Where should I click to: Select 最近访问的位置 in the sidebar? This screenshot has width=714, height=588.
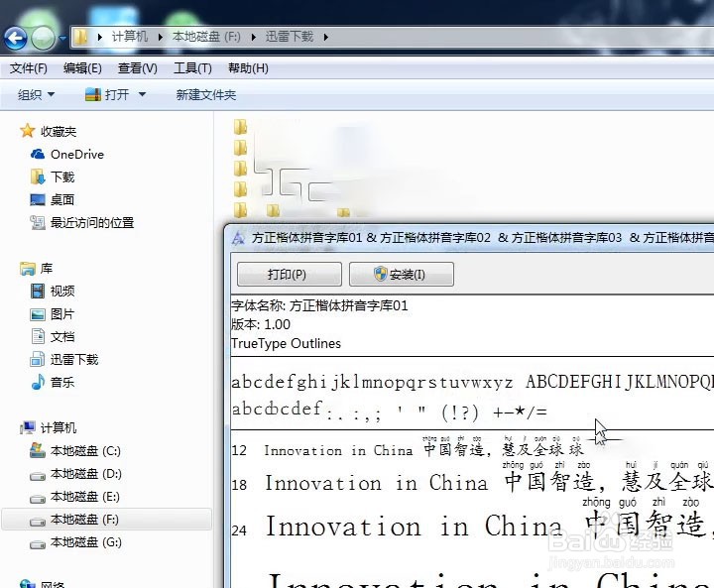[92, 223]
